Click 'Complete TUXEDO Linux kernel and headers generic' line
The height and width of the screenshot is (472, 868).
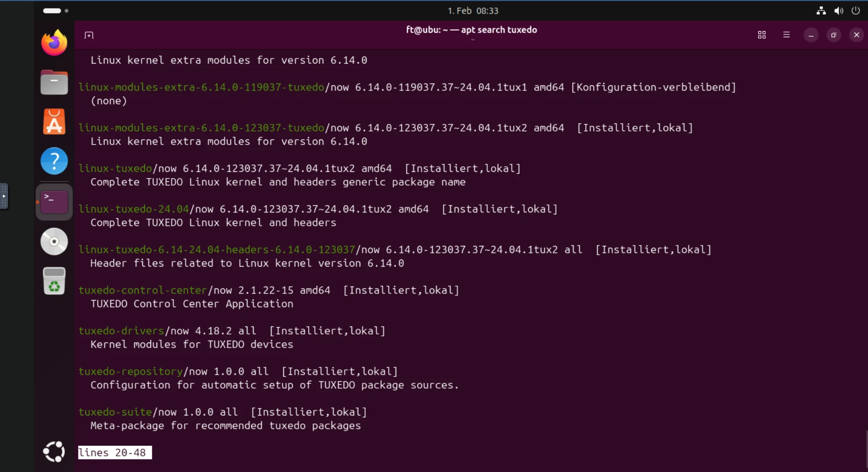point(278,182)
